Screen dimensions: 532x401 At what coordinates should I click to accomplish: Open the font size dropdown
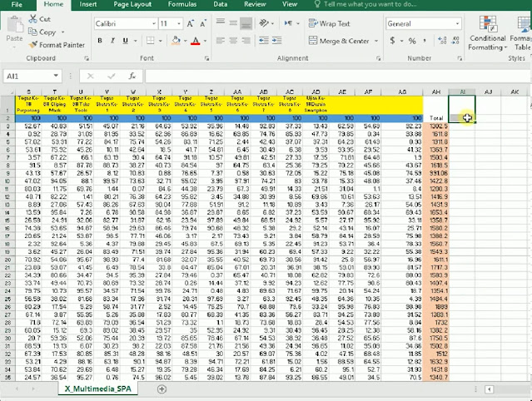click(x=179, y=24)
